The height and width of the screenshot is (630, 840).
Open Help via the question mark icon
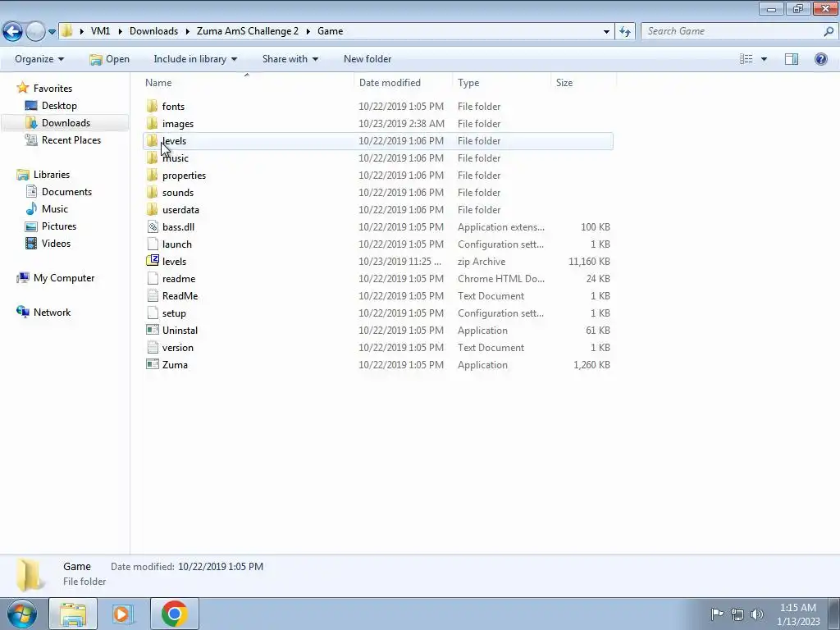[820, 59]
